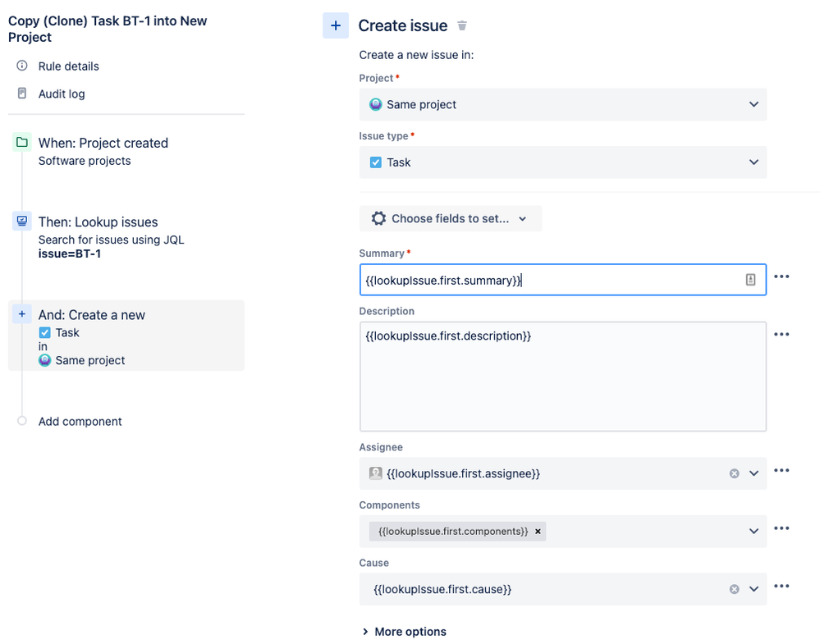Remove the components smart value tag
Screen dimensions: 820x644
pyautogui.click(x=538, y=532)
